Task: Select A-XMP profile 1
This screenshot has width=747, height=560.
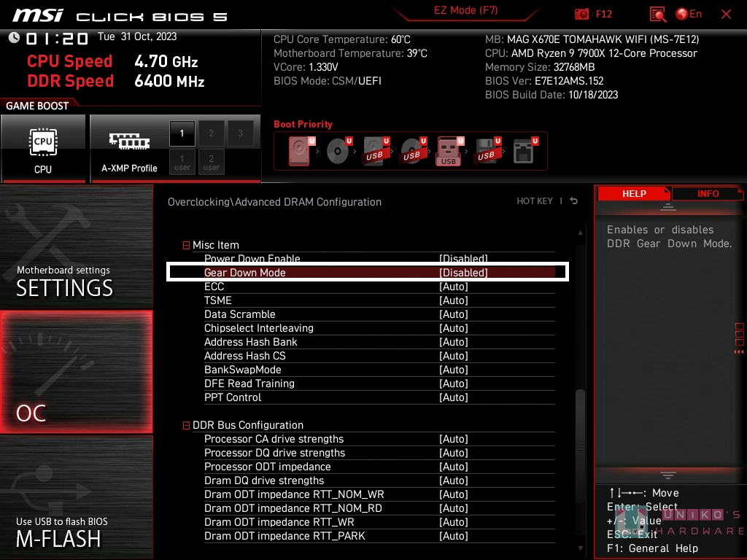Action: (182, 133)
